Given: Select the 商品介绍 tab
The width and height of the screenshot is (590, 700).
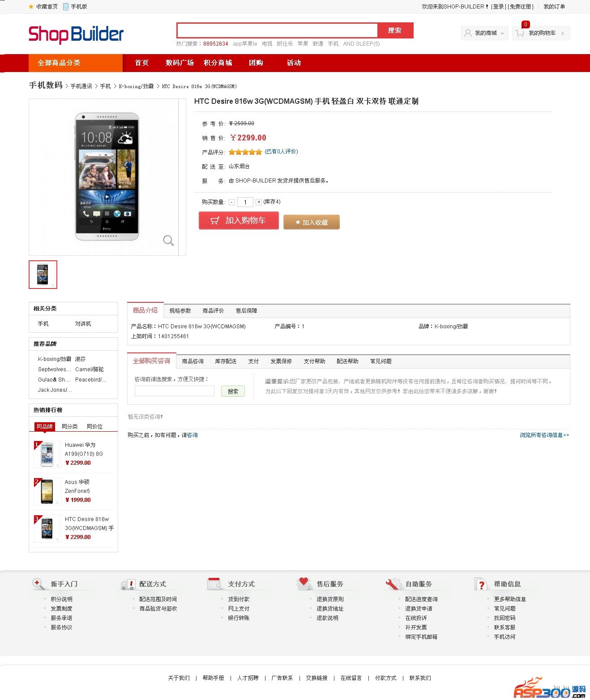Looking at the screenshot, I should pyautogui.click(x=145, y=310).
